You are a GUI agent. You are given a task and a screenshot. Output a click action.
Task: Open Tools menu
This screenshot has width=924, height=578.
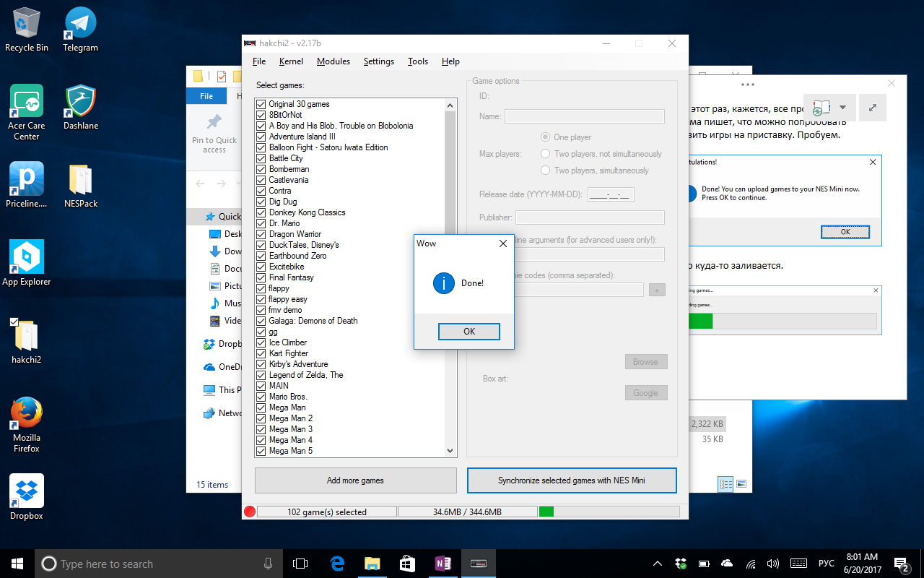click(418, 61)
